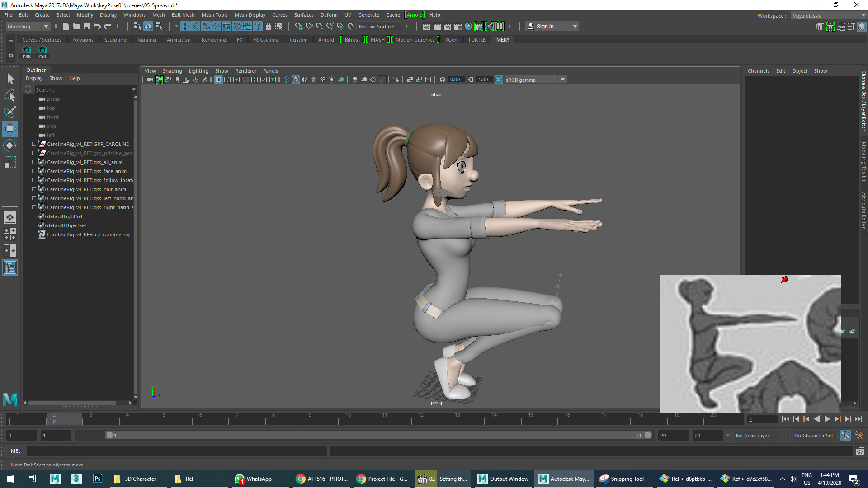This screenshot has height=488, width=868.
Task: Activate Snap to Grids on the status line
Action: point(299,26)
